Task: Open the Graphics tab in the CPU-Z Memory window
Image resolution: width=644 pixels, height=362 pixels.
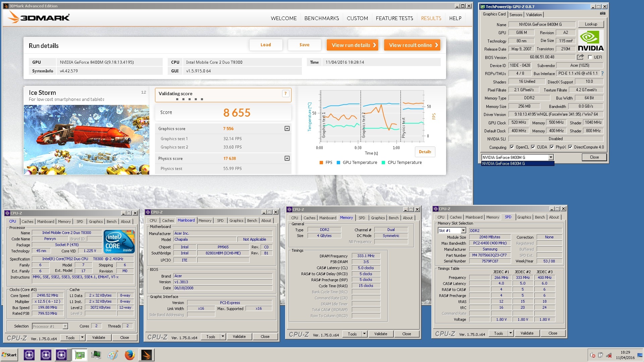Action: coord(378,218)
